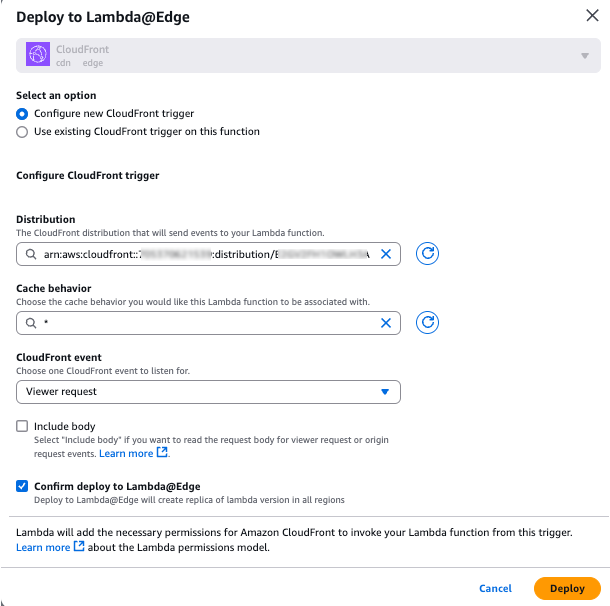
Task: Open Learn more about Lambda permissions model
Action: pyautogui.click(x=43, y=547)
